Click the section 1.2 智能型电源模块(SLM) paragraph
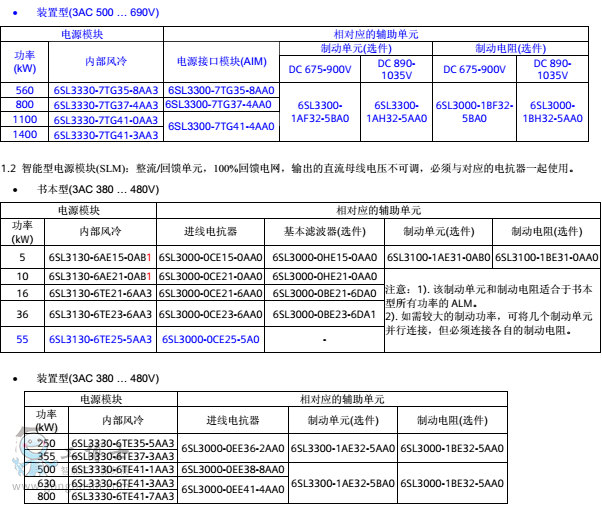 point(288,168)
